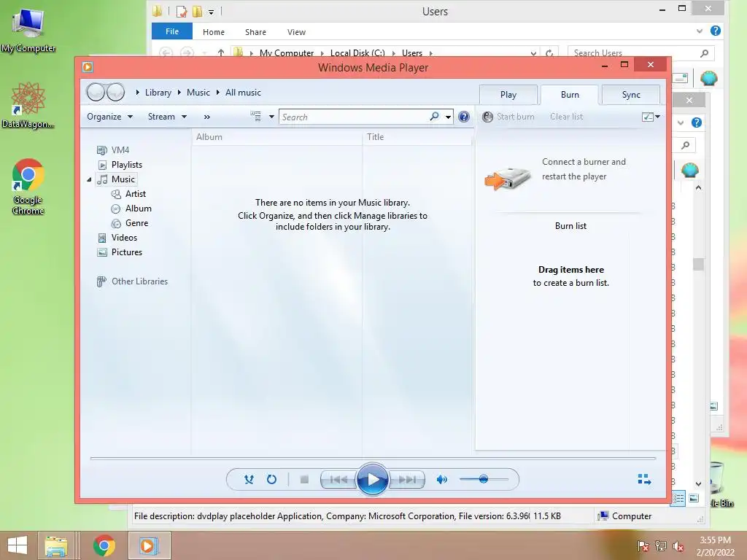Screen dimensions: 747x560
Task: Select VM4 in the navigation tree
Action: pos(113,150)
